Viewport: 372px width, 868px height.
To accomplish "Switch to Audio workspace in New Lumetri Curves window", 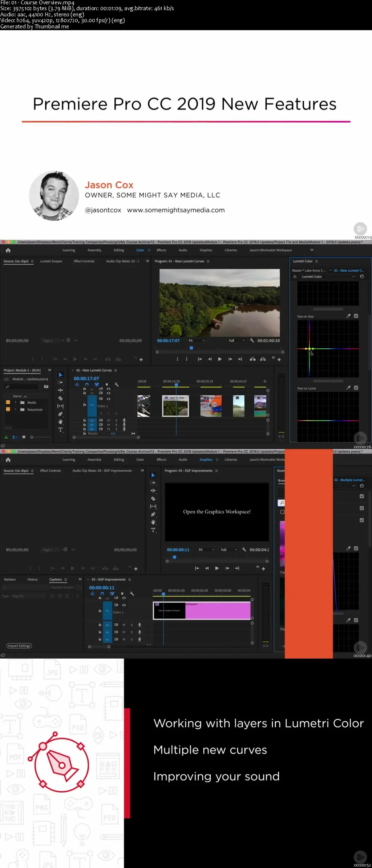I will pos(183,250).
